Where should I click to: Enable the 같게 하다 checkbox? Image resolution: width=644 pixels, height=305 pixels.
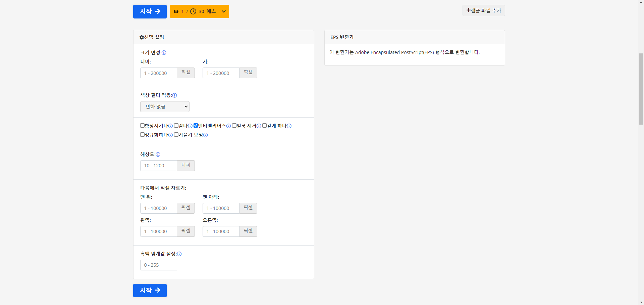tap(264, 126)
